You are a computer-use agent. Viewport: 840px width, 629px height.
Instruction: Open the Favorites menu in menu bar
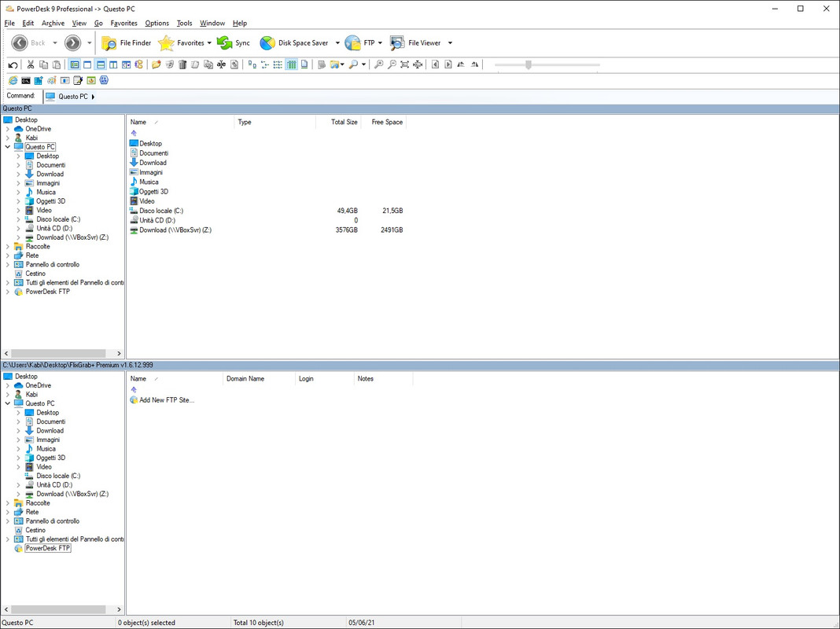123,23
